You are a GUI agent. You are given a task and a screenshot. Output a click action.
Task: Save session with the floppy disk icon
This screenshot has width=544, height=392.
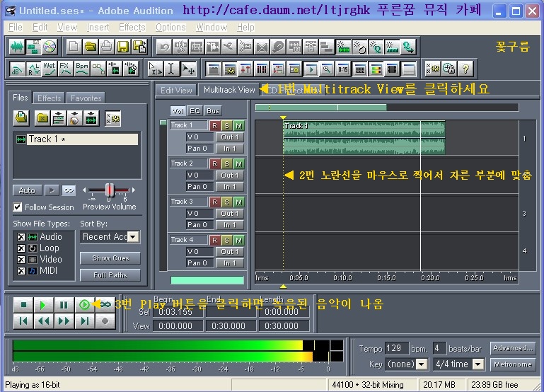(x=123, y=47)
